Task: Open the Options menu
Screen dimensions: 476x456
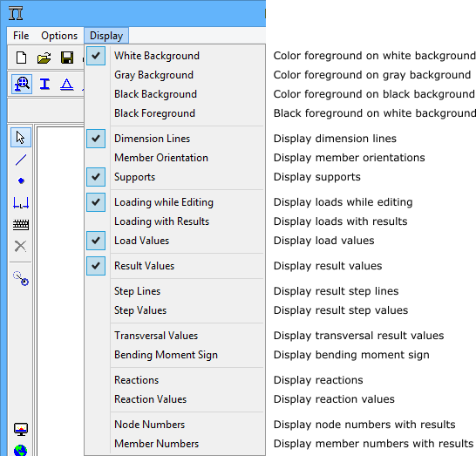Action: click(59, 36)
